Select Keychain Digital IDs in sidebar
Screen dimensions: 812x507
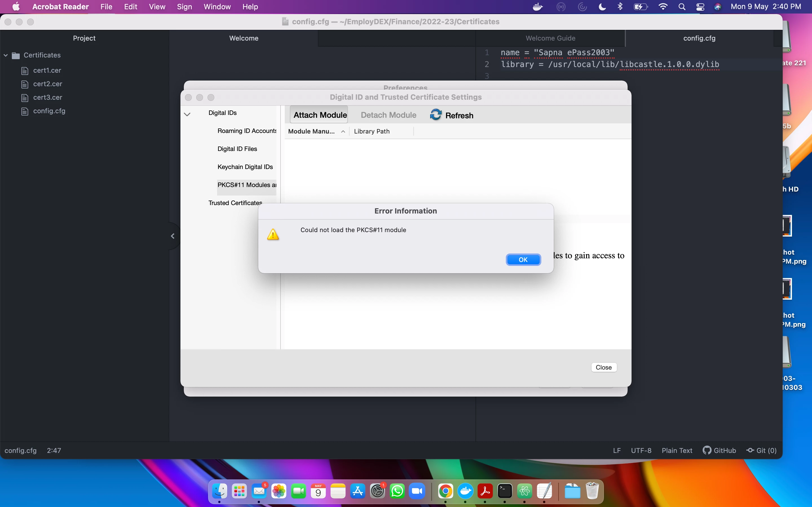pos(245,167)
